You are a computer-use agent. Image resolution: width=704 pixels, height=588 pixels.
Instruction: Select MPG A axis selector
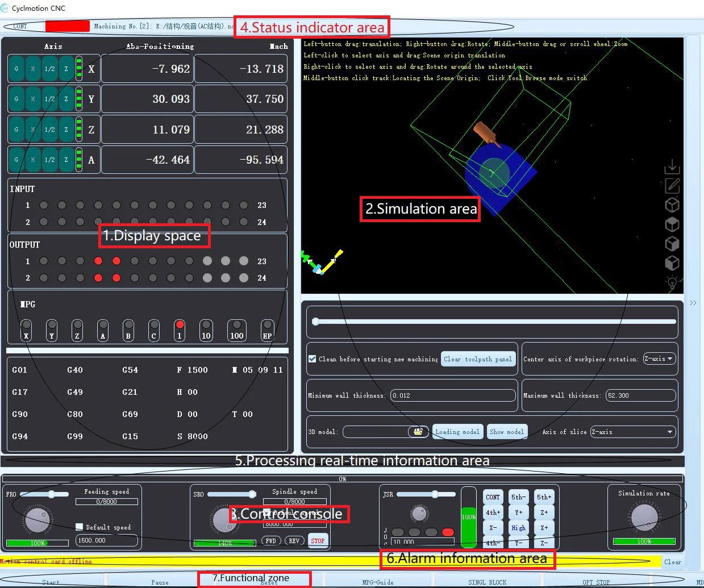(x=103, y=330)
